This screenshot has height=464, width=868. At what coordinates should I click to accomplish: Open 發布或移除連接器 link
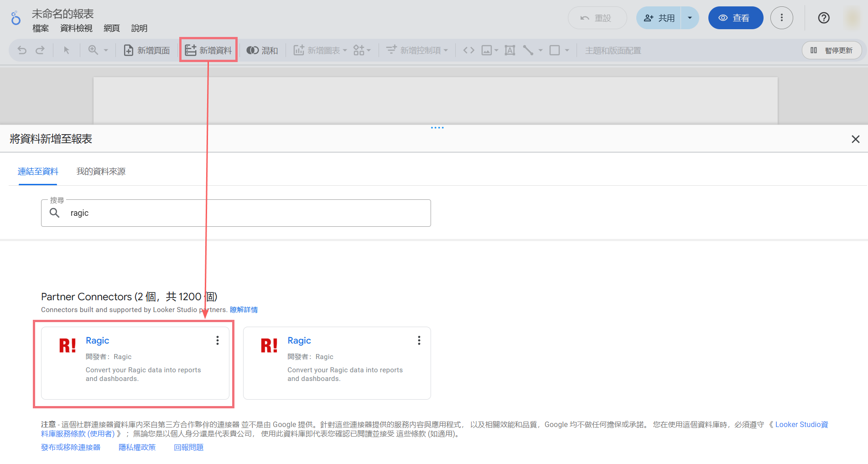[71, 448]
